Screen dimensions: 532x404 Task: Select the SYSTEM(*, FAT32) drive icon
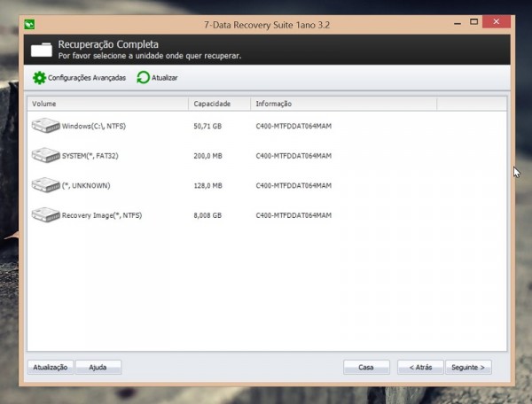(46, 155)
